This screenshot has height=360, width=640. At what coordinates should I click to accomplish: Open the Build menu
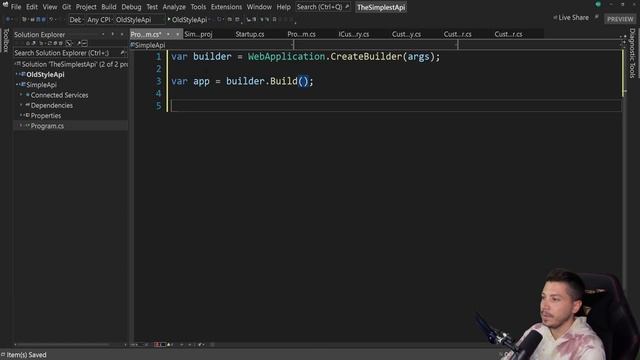[x=109, y=7]
